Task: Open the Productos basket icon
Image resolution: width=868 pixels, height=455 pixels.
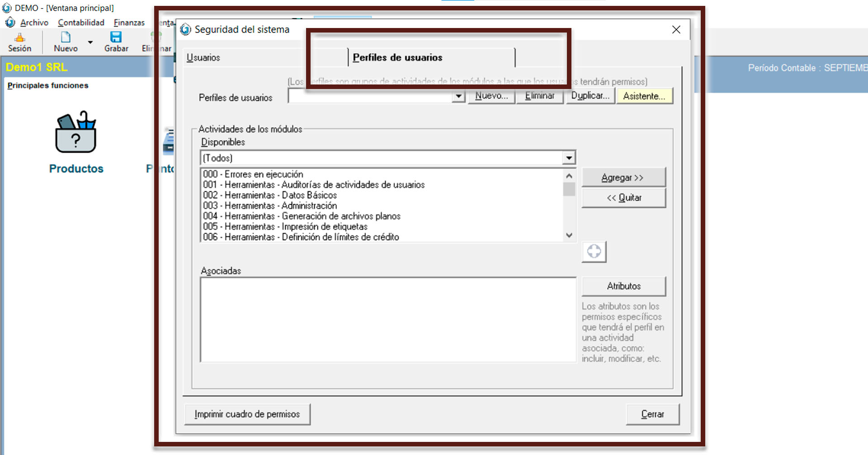Action: [76, 132]
